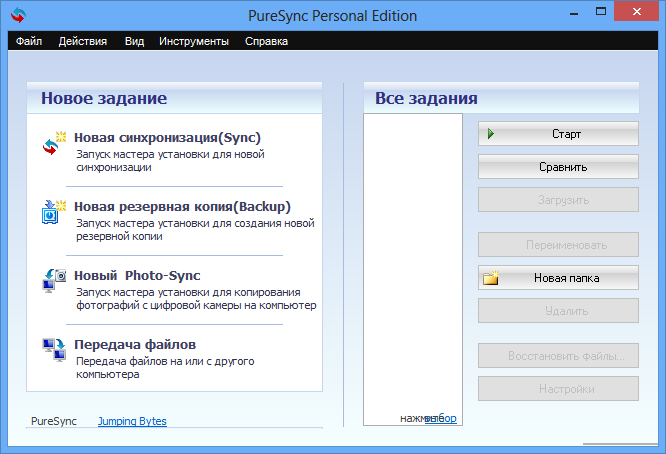Click the New Sync red-blue arrows icon

coord(54,143)
